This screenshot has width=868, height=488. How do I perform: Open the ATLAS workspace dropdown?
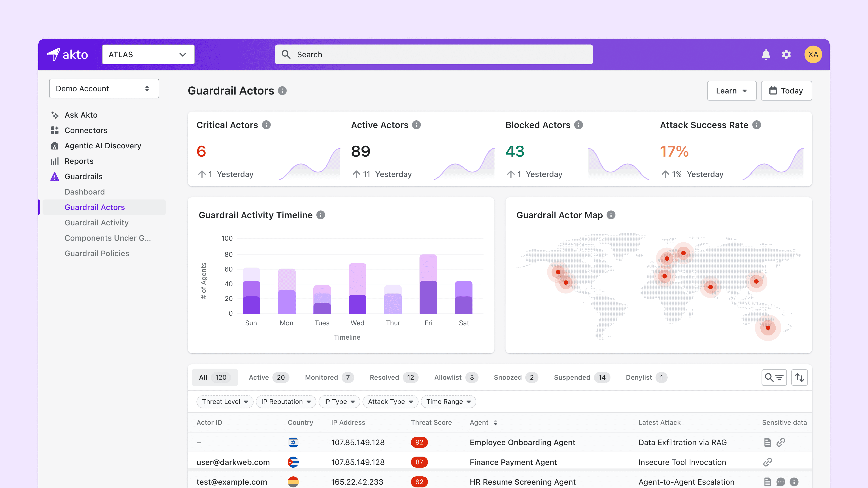pyautogui.click(x=148, y=55)
